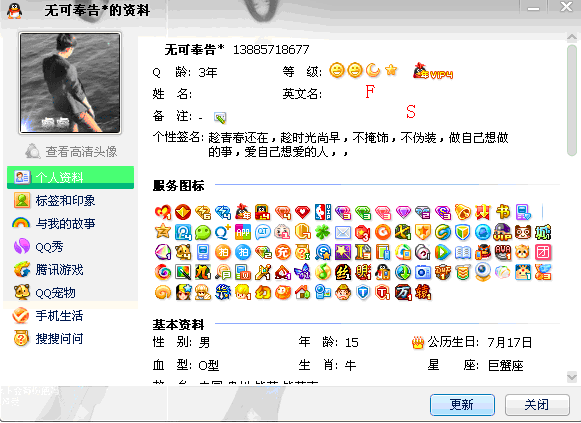
Task: Click the blue 拍 circle icon
Action: click(x=243, y=252)
